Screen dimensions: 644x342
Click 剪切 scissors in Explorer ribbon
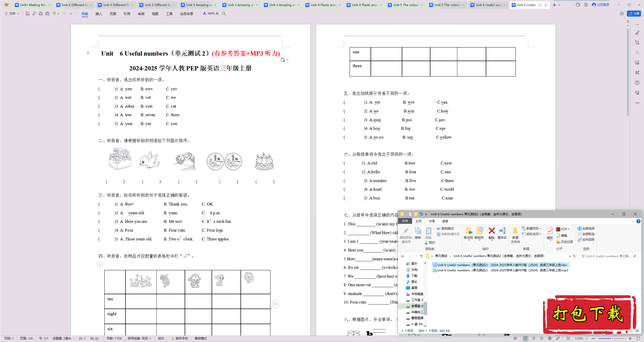click(430, 243)
